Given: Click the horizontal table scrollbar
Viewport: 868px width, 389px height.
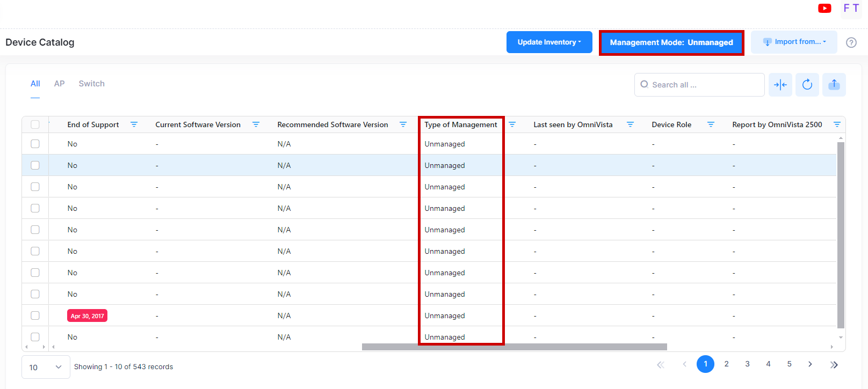Looking at the screenshot, I should point(514,347).
